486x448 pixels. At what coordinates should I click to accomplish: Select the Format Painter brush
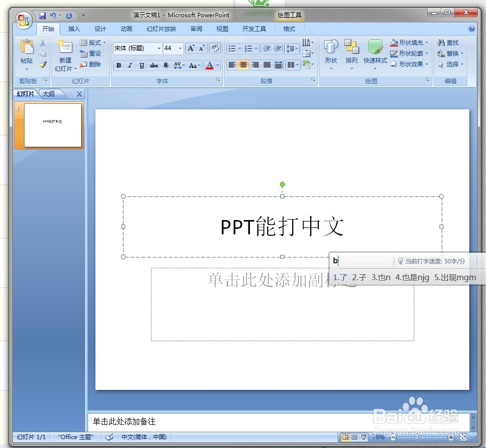click(x=42, y=64)
